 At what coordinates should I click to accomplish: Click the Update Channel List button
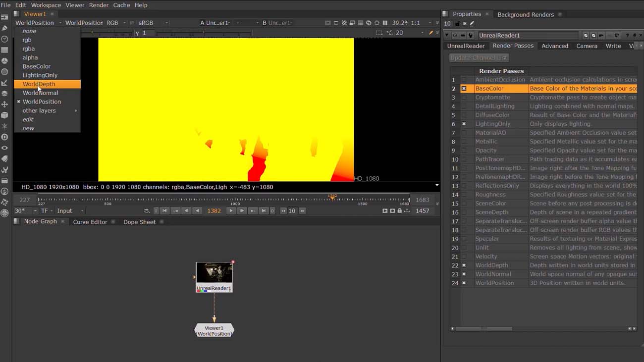tap(479, 58)
